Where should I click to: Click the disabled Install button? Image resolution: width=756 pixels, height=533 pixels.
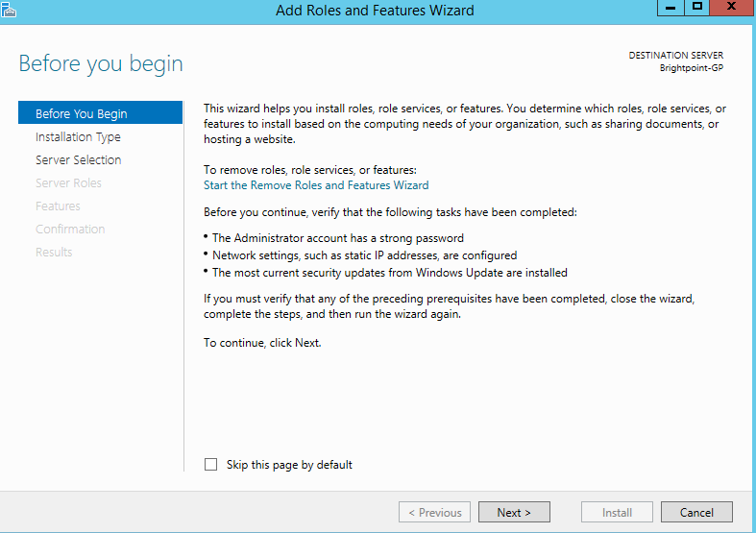pos(617,513)
